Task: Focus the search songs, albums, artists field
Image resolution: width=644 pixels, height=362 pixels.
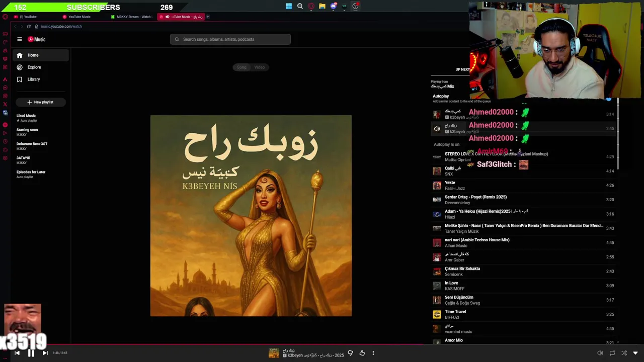Action: pyautogui.click(x=230, y=39)
